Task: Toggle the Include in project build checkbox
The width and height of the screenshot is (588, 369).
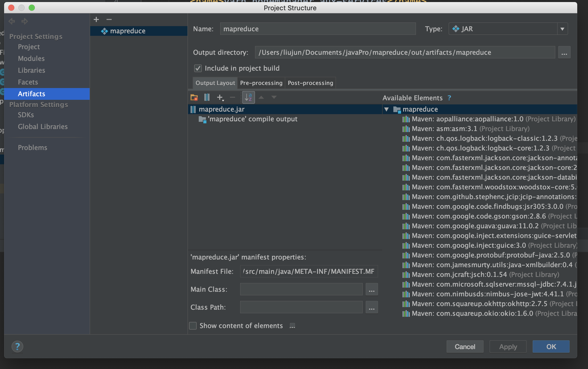Action: click(198, 68)
